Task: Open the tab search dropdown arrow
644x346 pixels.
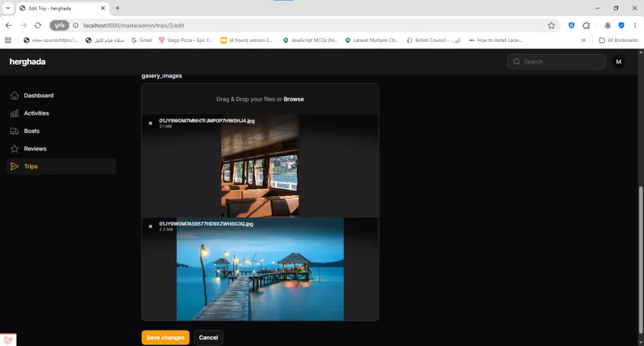Action: [x=8, y=8]
